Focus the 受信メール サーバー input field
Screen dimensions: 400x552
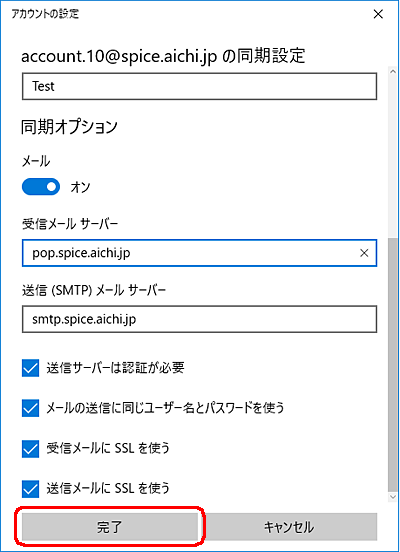(199, 253)
